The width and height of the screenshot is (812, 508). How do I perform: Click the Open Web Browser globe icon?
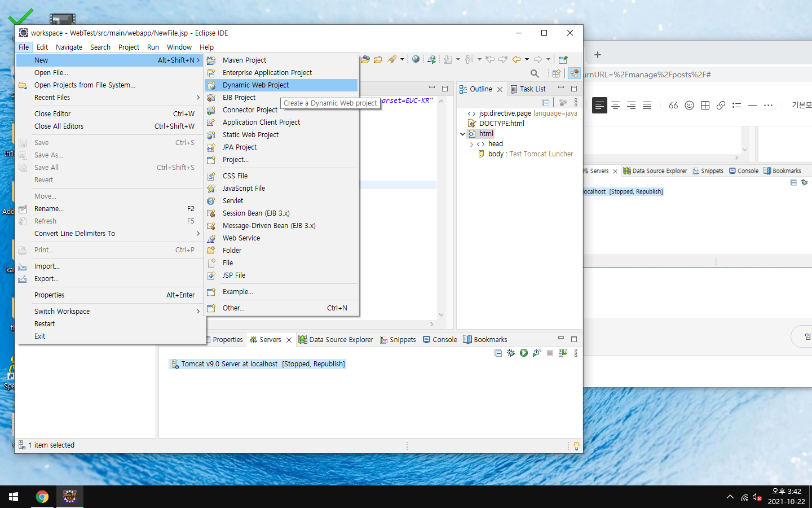(x=416, y=59)
